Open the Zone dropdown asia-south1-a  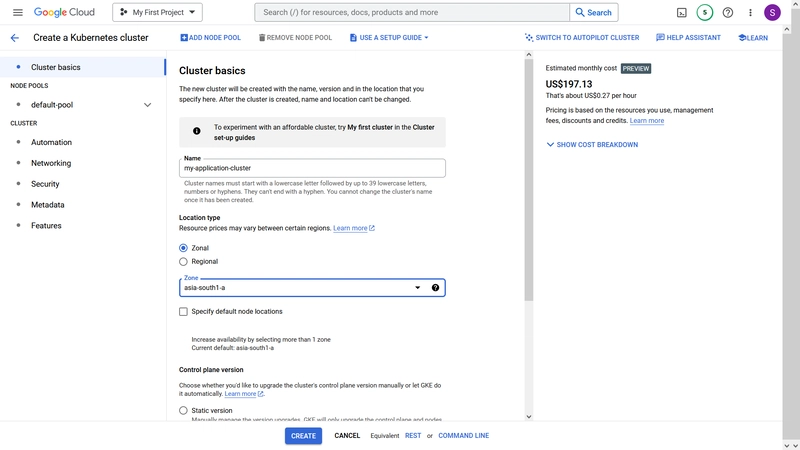(312, 288)
